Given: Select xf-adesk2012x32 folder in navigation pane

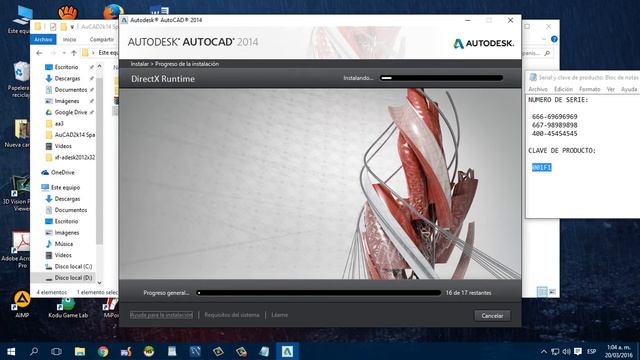Looking at the screenshot, I should pos(75,157).
